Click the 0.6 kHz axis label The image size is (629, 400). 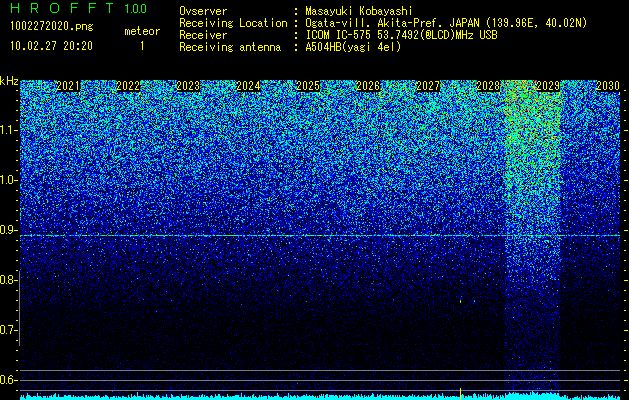coord(9,380)
